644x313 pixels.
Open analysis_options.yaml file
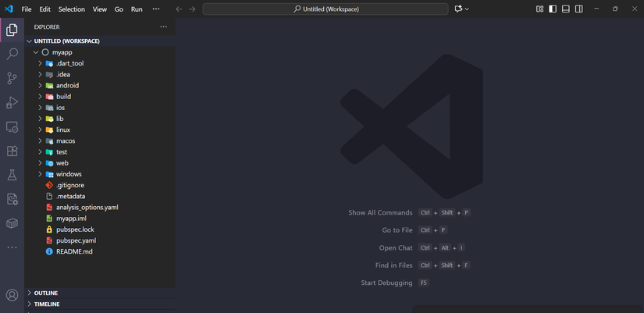100,208
